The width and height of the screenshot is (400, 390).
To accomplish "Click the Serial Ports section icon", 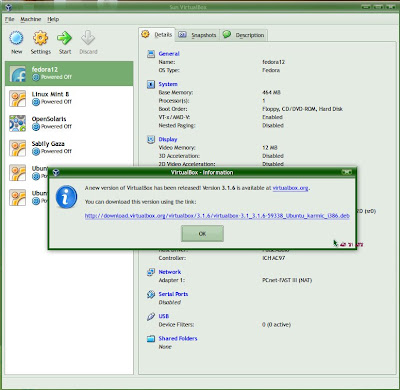I will pos(151,294).
